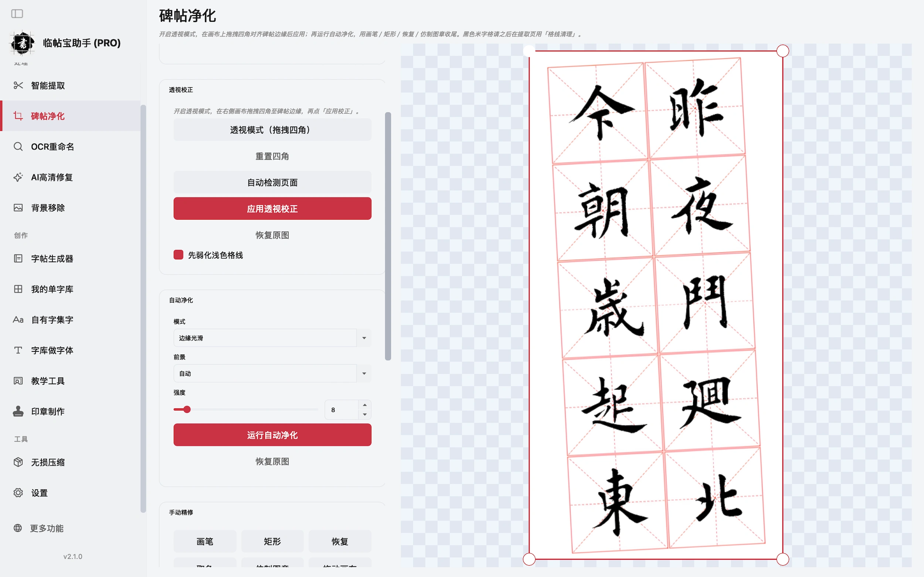Click 自动检测页面 button

(x=272, y=182)
